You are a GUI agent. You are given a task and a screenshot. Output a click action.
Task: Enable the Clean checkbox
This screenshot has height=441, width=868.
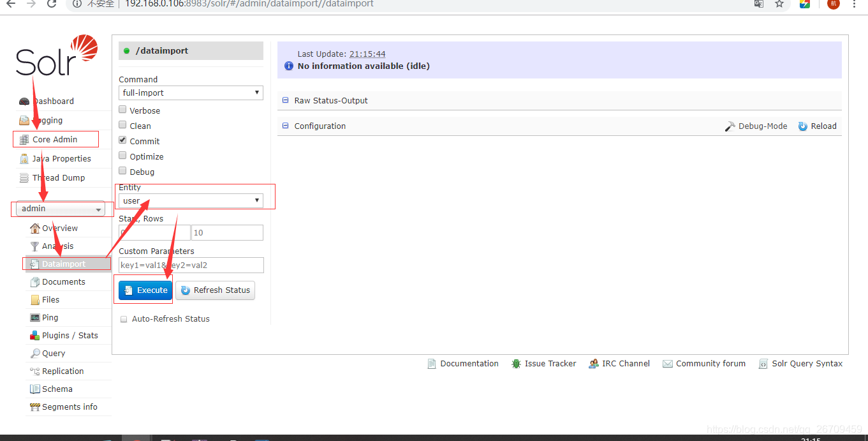tap(122, 125)
